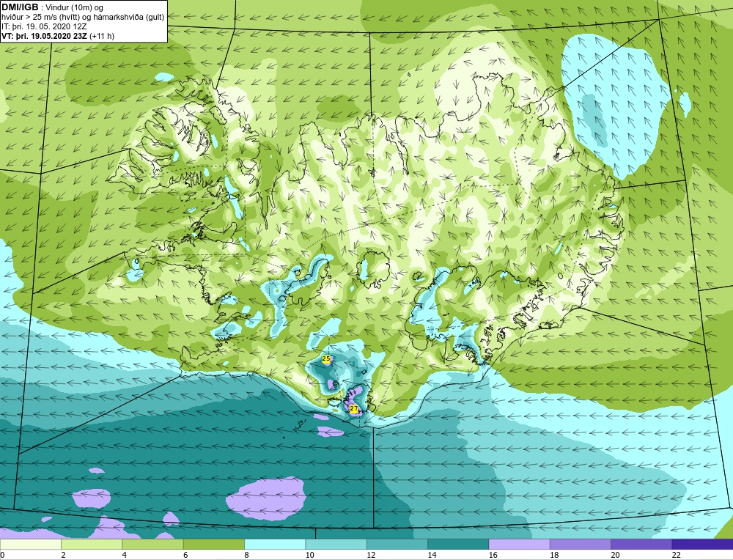This screenshot has height=560, width=733.
Task: Click the yellow 27 gust marker
Action: tap(354, 408)
